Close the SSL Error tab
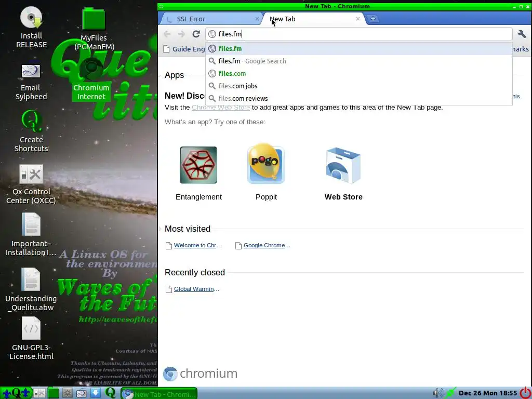The image size is (532, 399). (257, 19)
